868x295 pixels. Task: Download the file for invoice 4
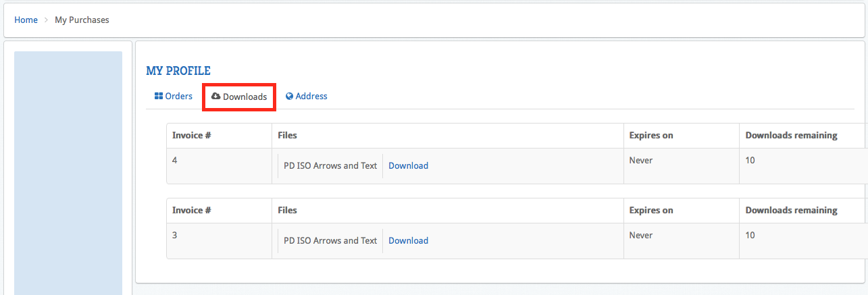(x=408, y=165)
